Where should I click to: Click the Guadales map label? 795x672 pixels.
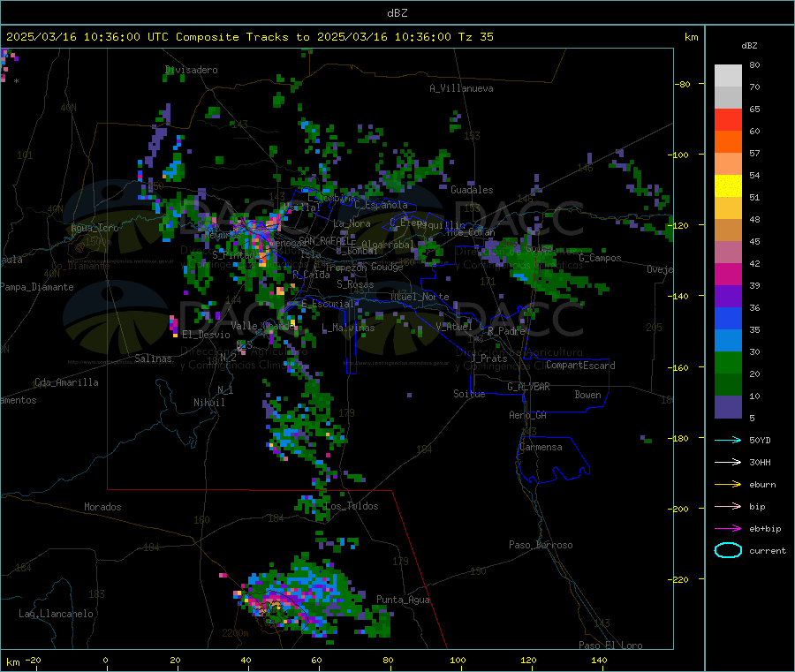tap(472, 190)
